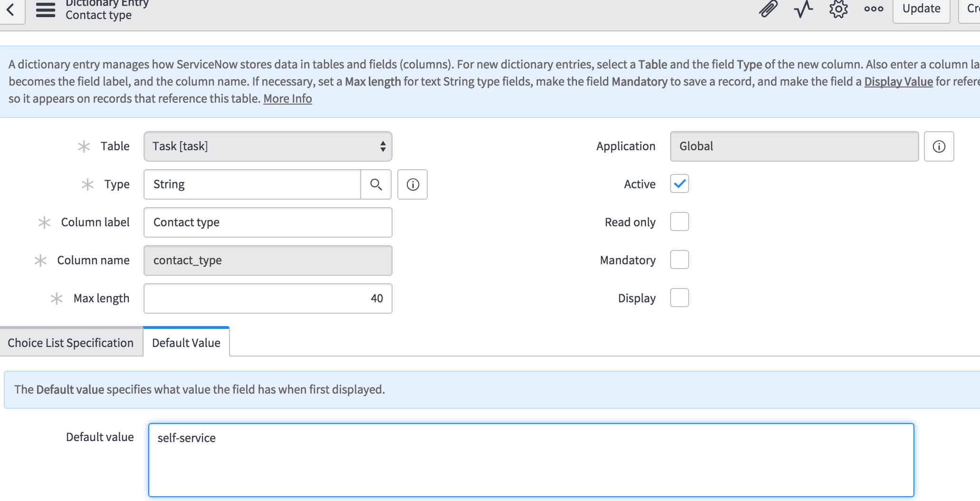The height and width of the screenshot is (501, 980).
Task: Switch to Choice List Specification tab
Action: coord(70,342)
